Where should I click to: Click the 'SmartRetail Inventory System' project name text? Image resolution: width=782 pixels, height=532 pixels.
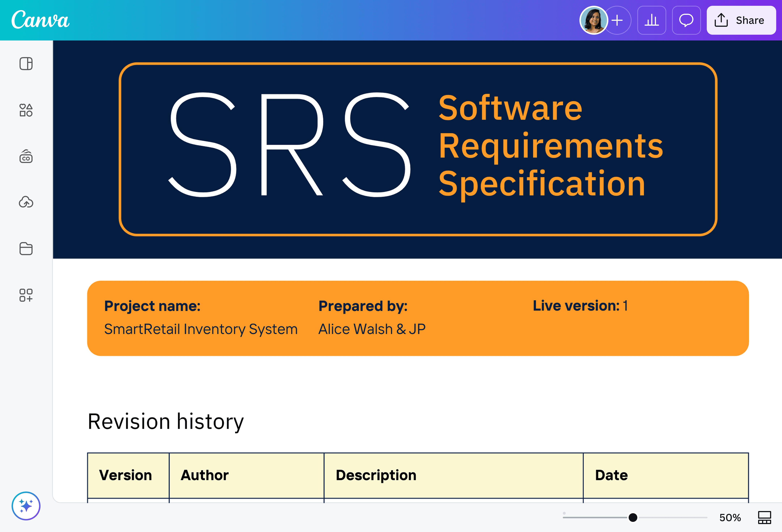pos(201,329)
